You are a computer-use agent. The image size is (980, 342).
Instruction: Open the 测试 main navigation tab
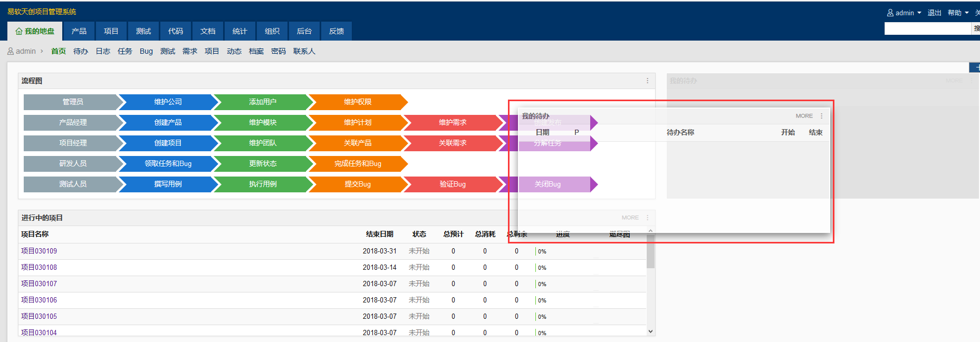pos(143,31)
